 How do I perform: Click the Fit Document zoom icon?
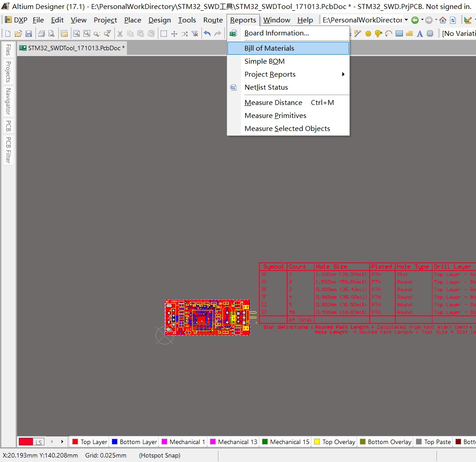(77, 34)
